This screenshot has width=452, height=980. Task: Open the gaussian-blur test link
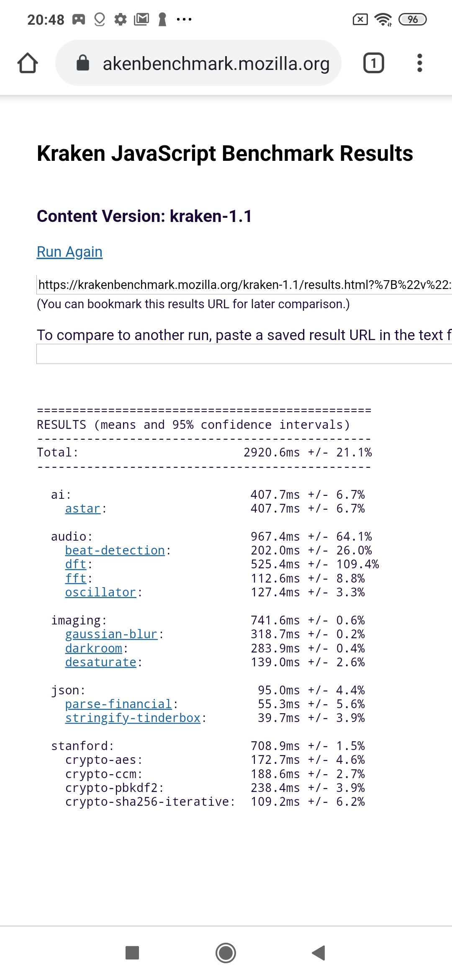[x=111, y=634]
